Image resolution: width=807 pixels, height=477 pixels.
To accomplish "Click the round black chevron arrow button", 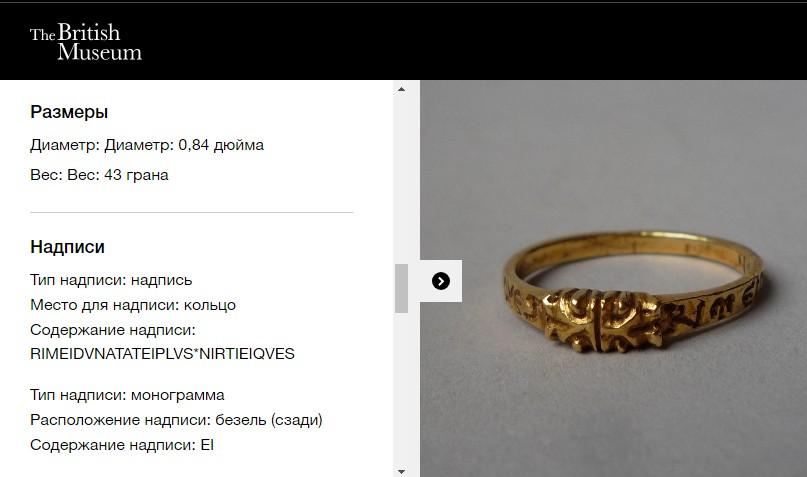I will (441, 281).
